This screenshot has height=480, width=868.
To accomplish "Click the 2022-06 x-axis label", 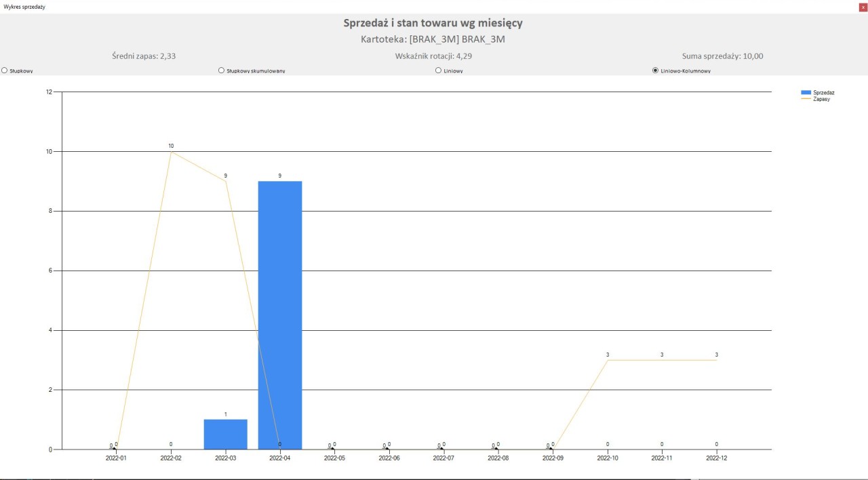I will click(x=389, y=458).
